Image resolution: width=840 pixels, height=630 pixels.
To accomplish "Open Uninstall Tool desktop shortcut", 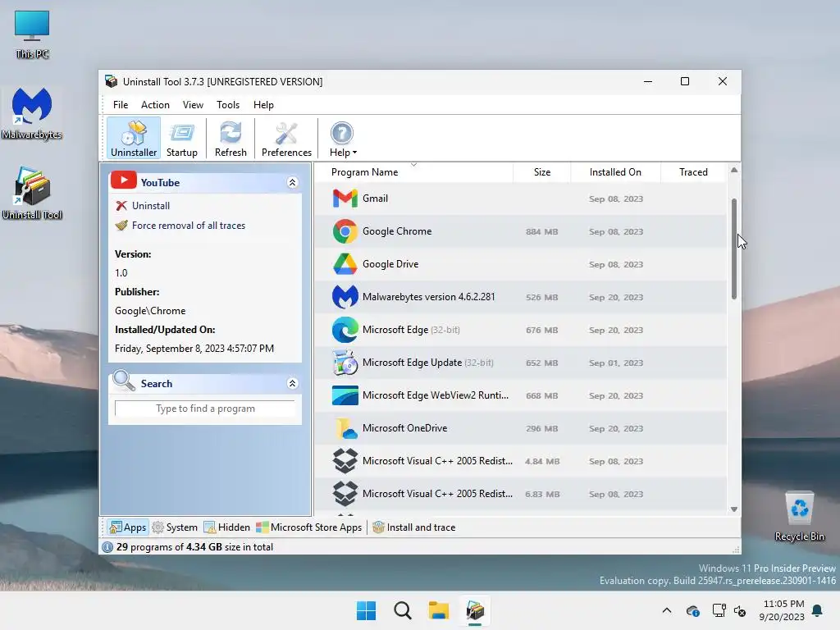I will (x=32, y=194).
